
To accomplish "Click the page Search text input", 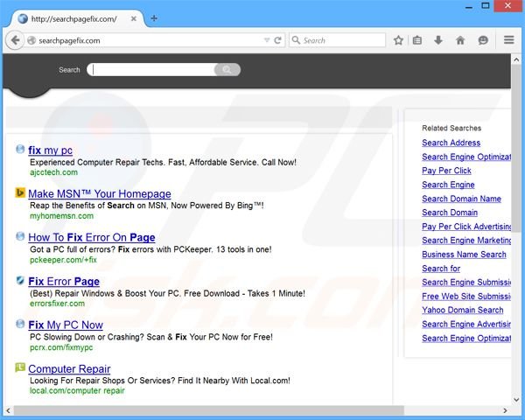I will pos(152,70).
